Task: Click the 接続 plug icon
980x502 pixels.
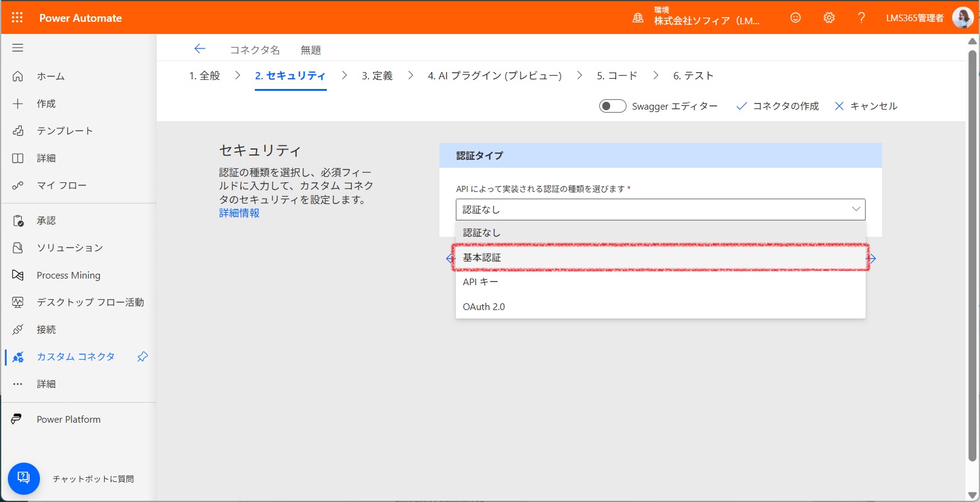Action: [18, 329]
